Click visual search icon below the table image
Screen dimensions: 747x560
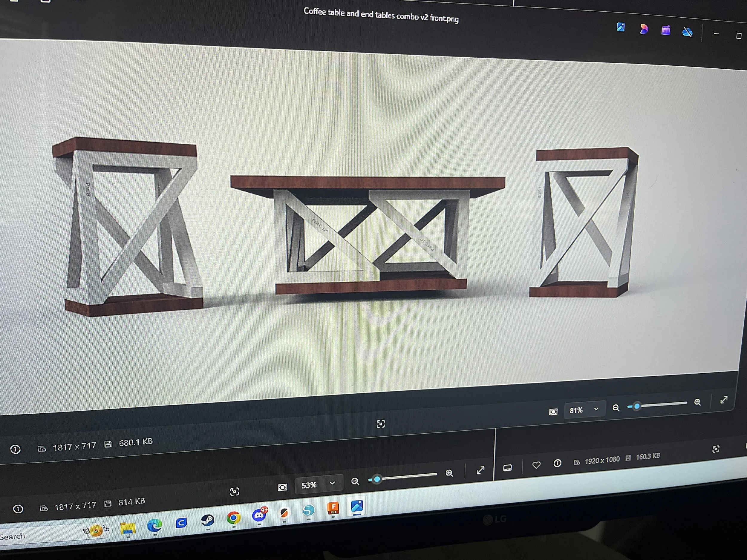(381, 424)
